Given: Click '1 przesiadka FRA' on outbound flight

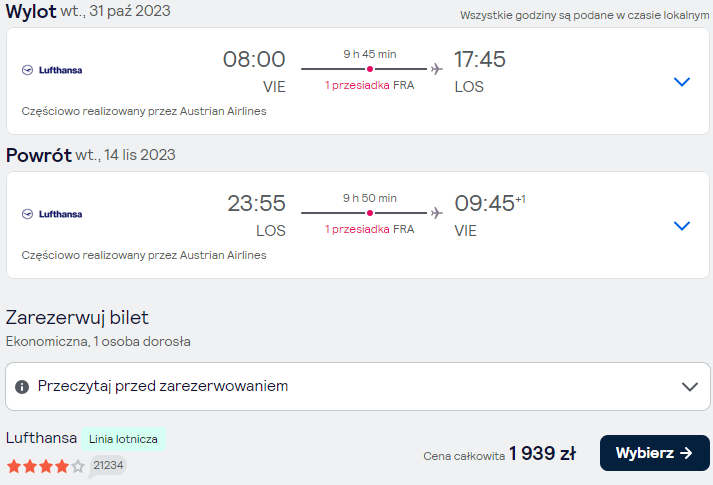Looking at the screenshot, I should point(369,85).
